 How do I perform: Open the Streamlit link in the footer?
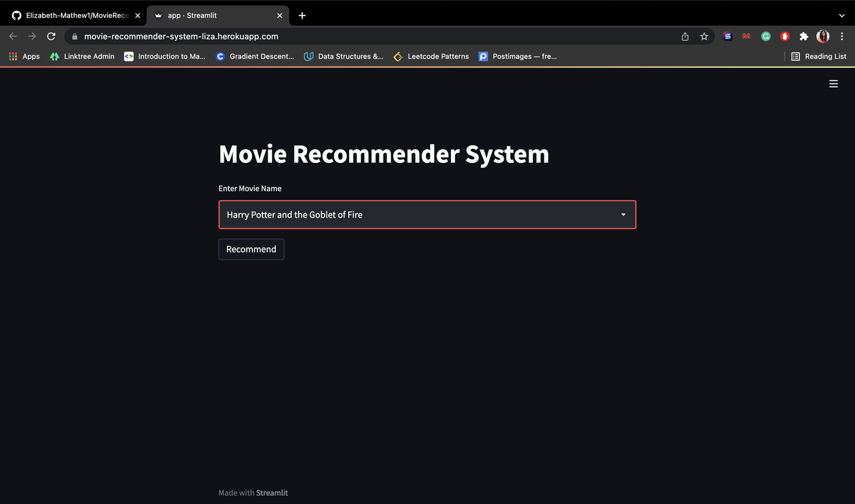point(272,493)
